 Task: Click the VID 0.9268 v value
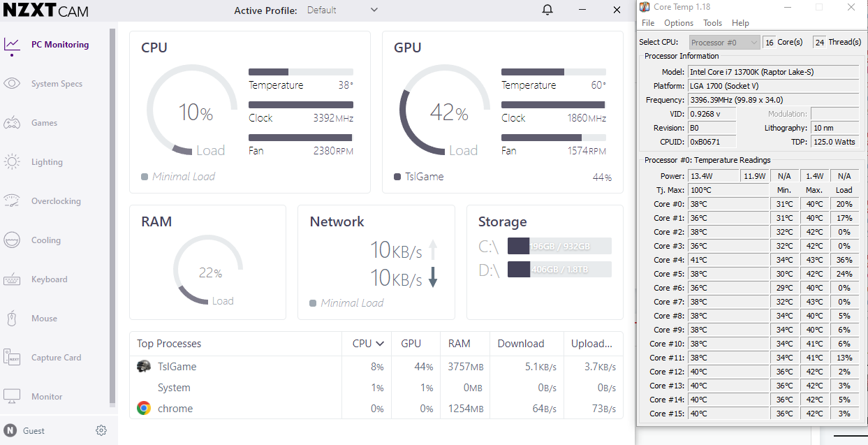coord(712,114)
